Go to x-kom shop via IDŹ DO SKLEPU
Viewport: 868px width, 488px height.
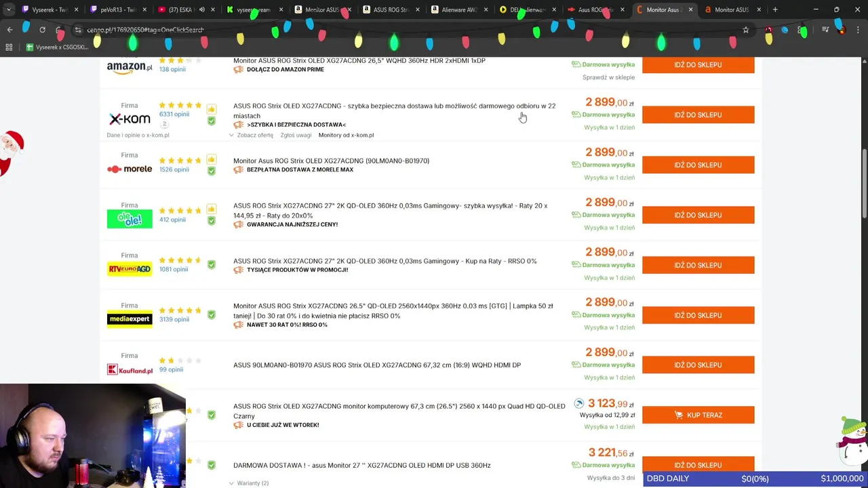click(698, 115)
